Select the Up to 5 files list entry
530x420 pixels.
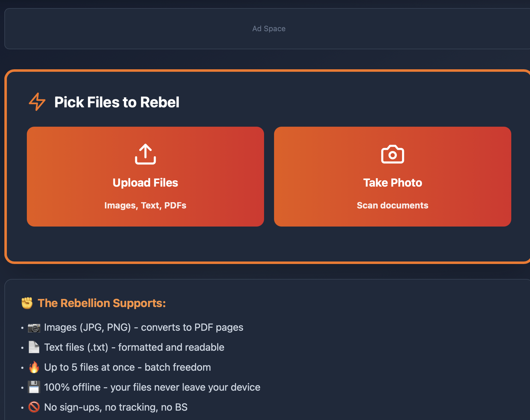(127, 367)
